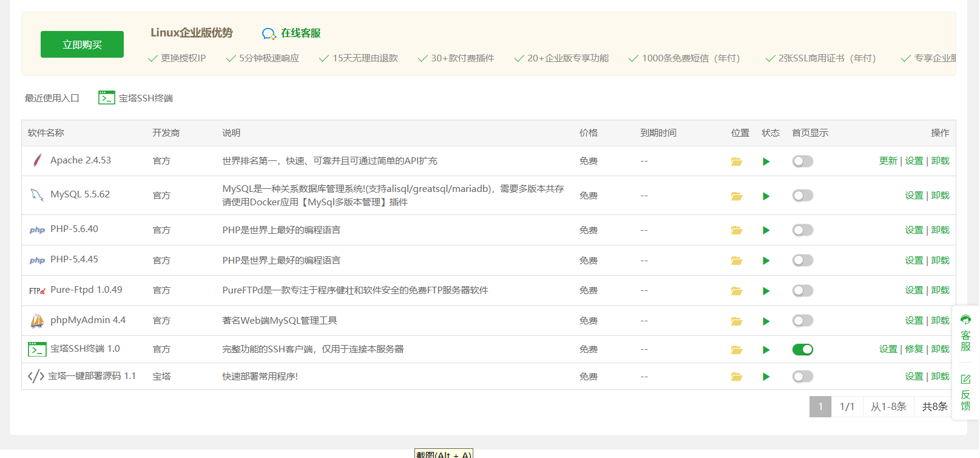Click the MySQL dolphin logo icon
Screen dimensions: 980x458
(x=37, y=195)
